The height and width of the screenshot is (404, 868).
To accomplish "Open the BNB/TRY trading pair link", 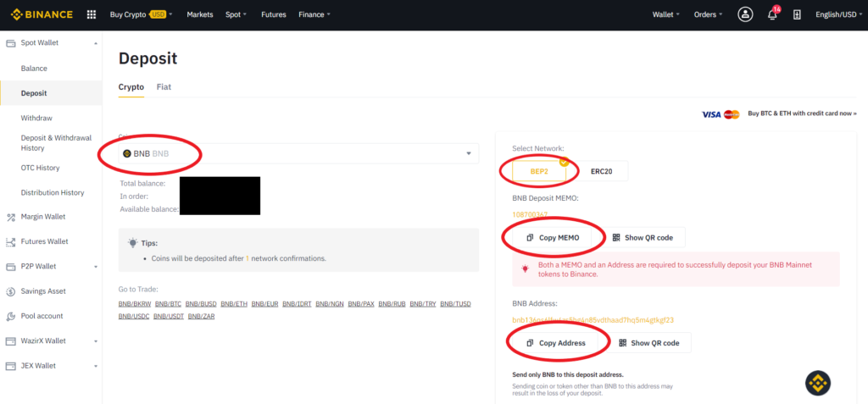I will (x=423, y=304).
